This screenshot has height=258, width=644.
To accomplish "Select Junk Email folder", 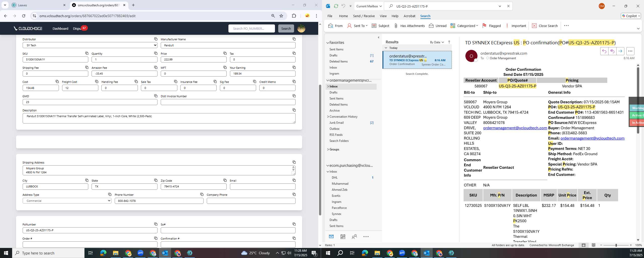I will (x=336, y=123).
